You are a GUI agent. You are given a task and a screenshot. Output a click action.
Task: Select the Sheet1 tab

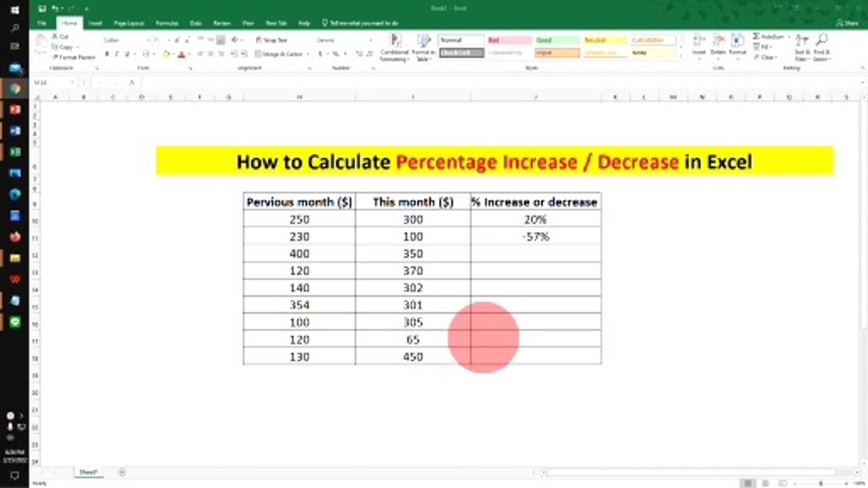pos(89,472)
